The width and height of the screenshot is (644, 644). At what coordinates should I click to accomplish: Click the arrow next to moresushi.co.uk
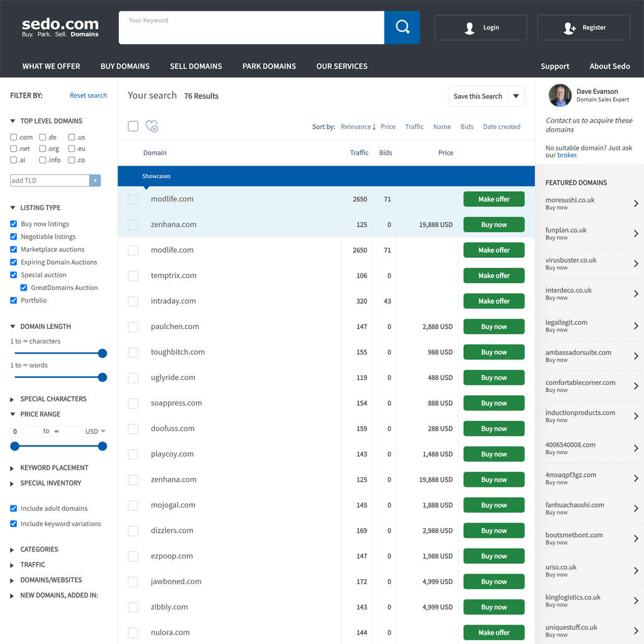click(x=636, y=203)
